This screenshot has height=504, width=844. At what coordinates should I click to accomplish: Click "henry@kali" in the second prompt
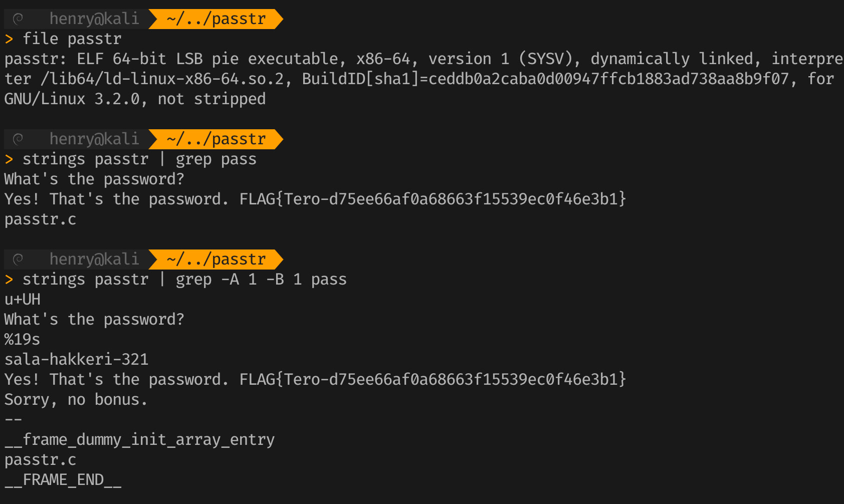pos(94,139)
